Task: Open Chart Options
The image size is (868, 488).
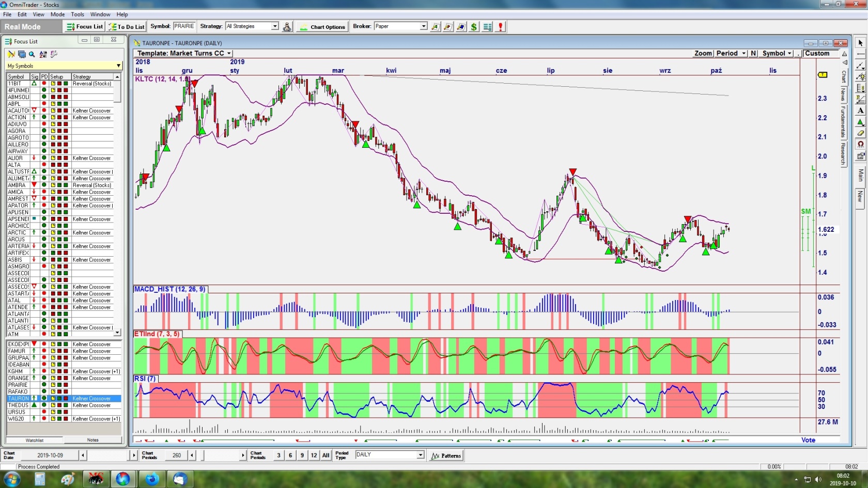Action: pos(322,26)
